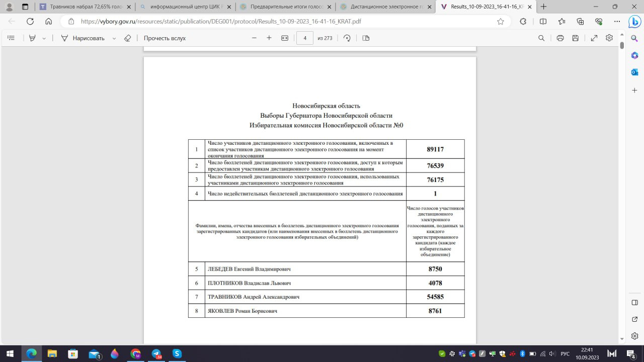
Task: Zoom out with the minus button
Action: tap(254, 38)
